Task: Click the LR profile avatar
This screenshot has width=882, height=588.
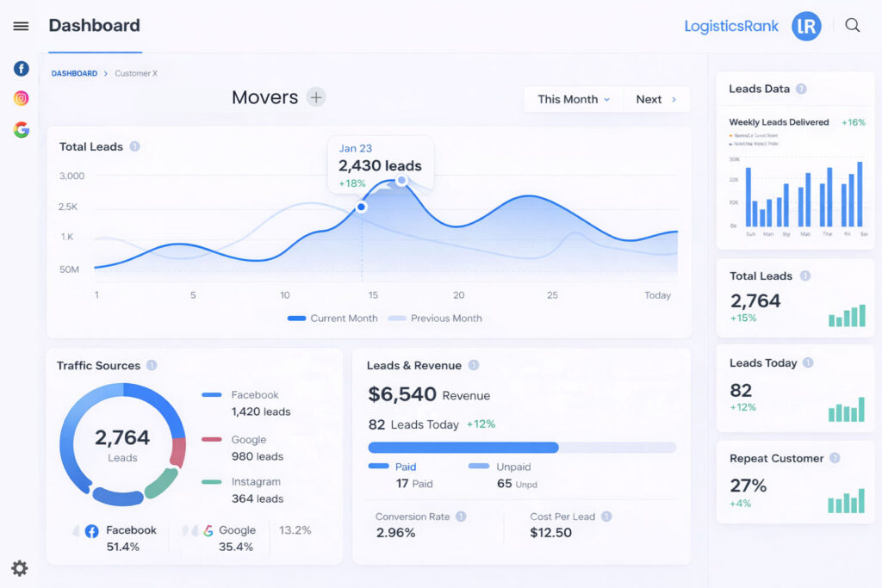Action: click(806, 26)
